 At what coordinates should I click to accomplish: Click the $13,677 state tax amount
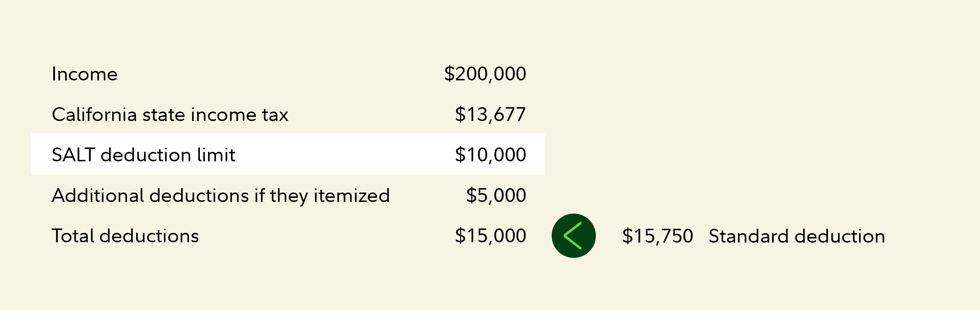[x=490, y=115]
